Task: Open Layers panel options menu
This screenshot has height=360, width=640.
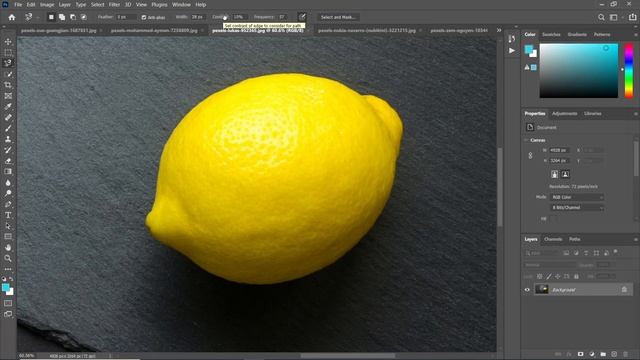Action: point(636,240)
